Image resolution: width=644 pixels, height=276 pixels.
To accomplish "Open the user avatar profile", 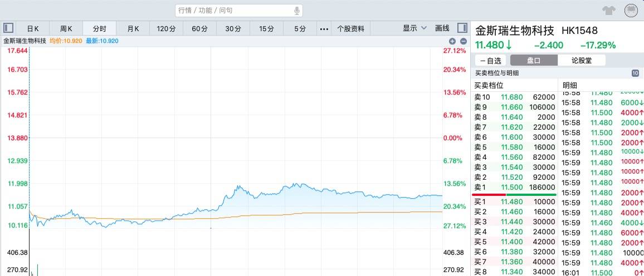I will [x=631, y=11].
